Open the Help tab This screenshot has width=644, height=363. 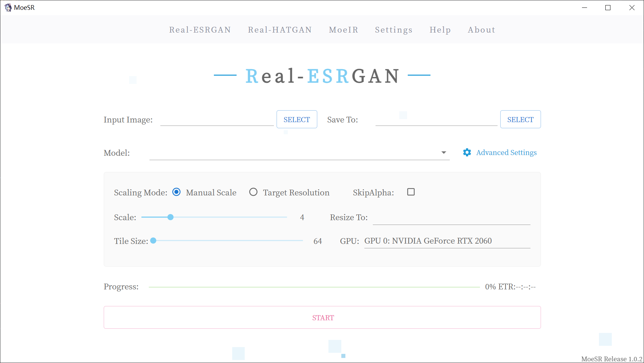pos(440,30)
